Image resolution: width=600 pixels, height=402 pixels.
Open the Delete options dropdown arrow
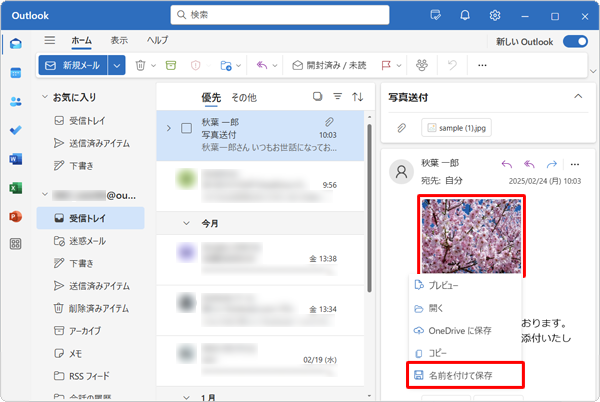(153, 65)
